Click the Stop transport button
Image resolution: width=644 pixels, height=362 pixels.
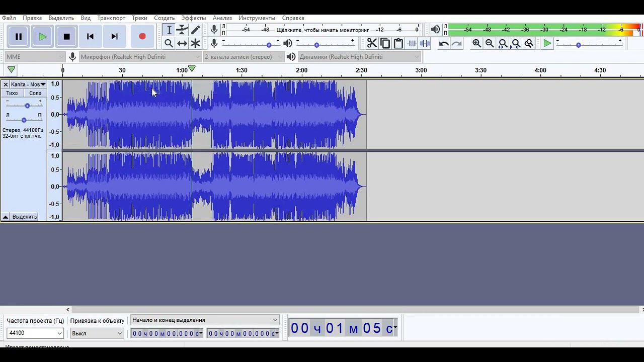(x=66, y=37)
